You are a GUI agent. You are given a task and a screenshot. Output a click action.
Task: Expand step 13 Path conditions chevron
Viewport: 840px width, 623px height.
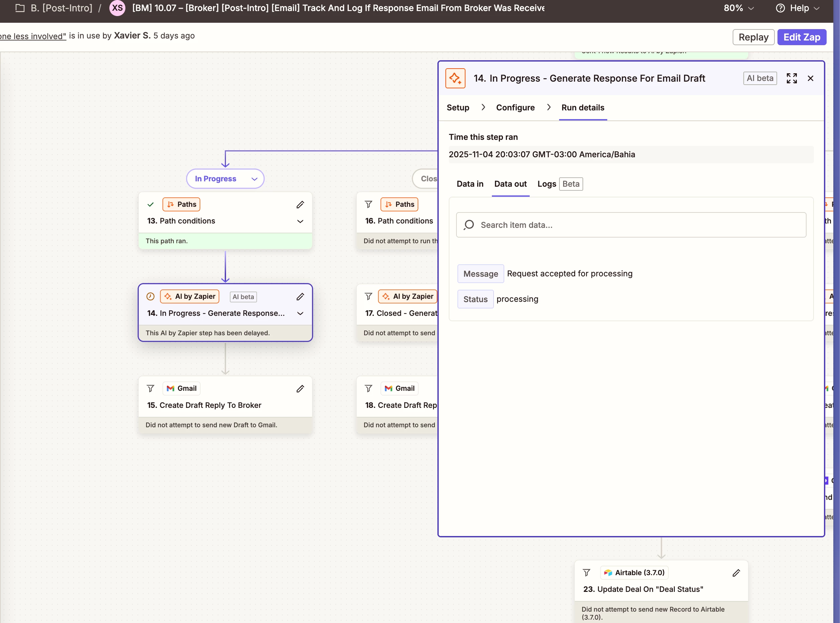[x=300, y=221]
